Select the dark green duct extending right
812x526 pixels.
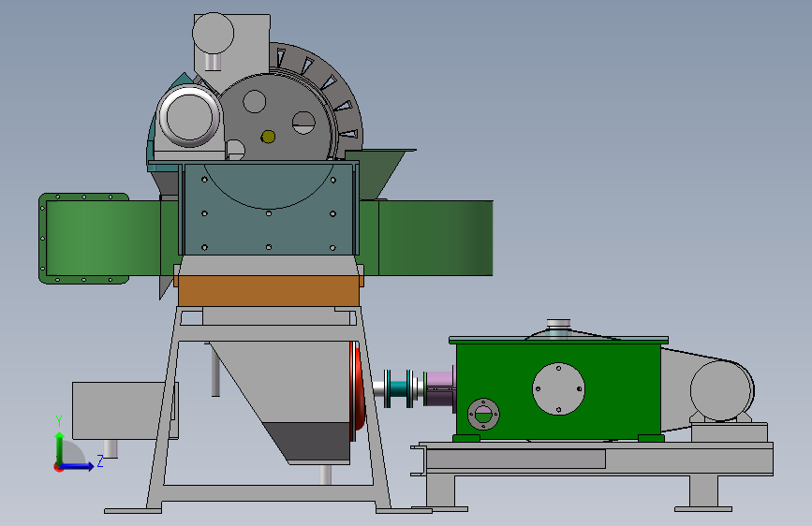435,238
